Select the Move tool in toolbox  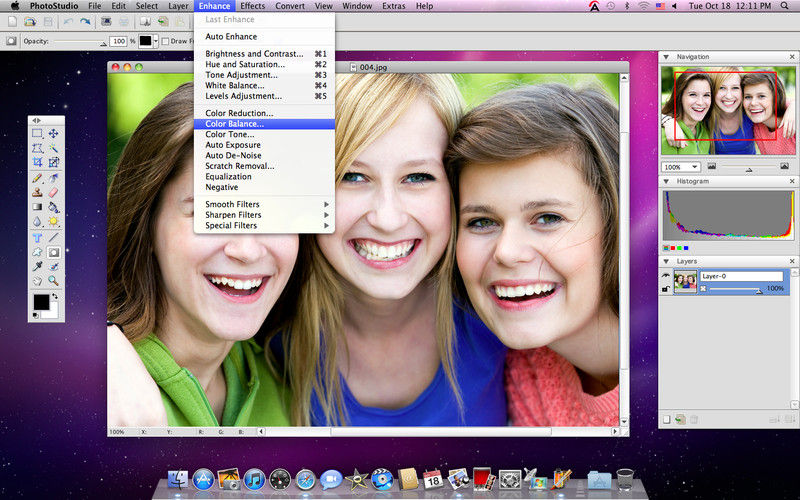[x=53, y=133]
